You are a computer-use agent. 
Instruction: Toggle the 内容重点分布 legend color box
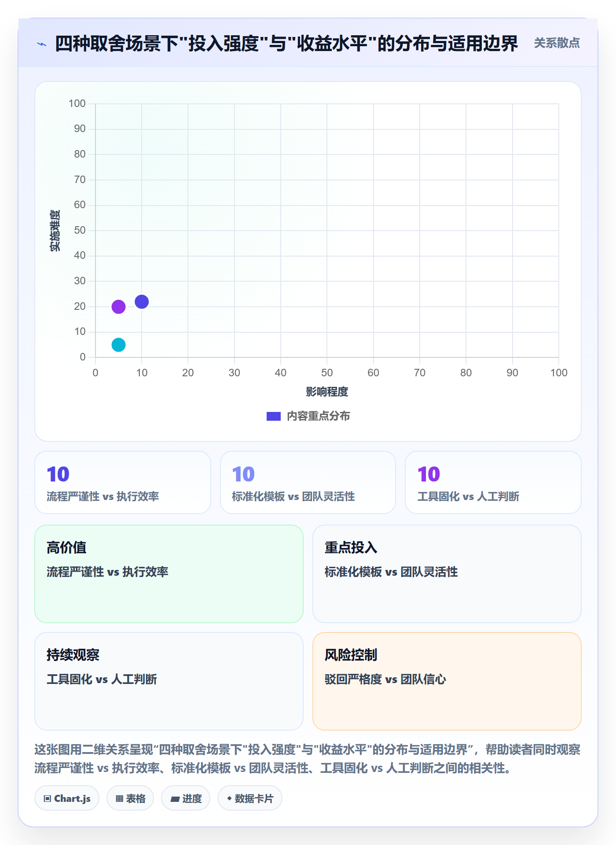tap(274, 416)
